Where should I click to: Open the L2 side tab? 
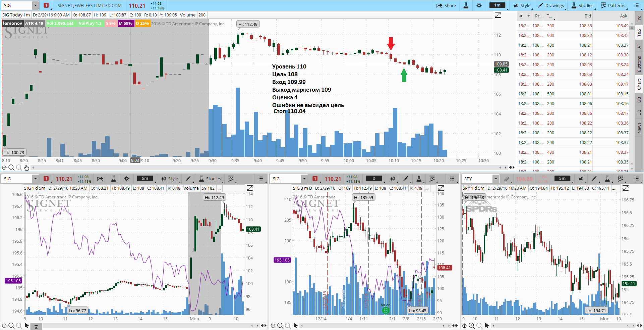point(639,112)
